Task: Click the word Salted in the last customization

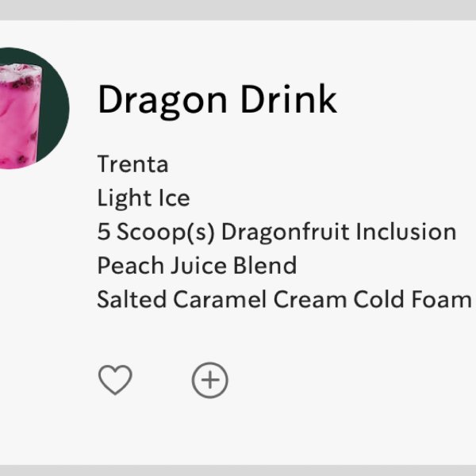Action: (132, 299)
